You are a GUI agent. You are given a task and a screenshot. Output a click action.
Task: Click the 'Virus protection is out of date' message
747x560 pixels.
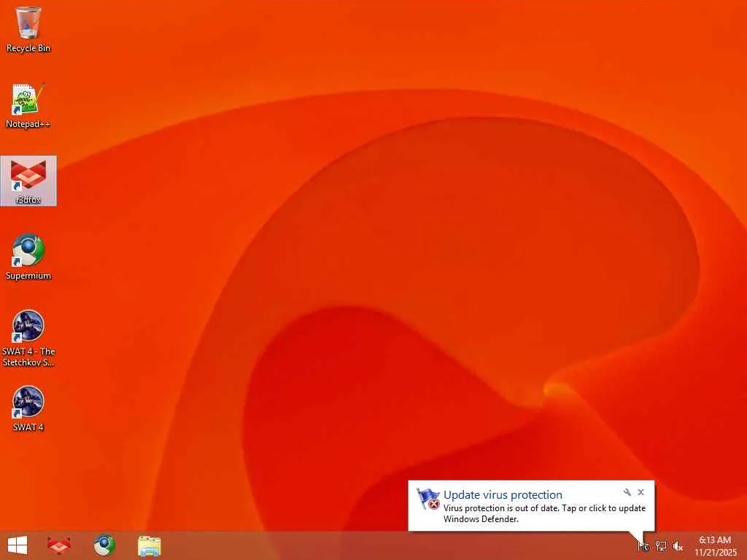click(544, 513)
